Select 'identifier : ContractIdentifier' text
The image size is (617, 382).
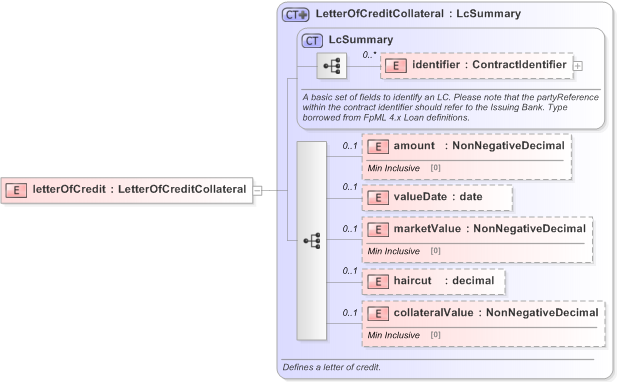pyautogui.click(x=489, y=65)
